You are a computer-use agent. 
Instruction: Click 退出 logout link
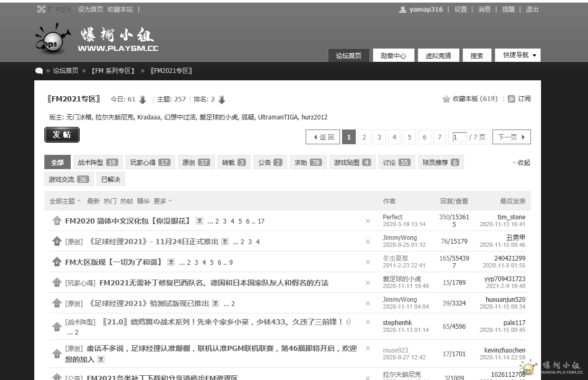pyautogui.click(x=532, y=10)
